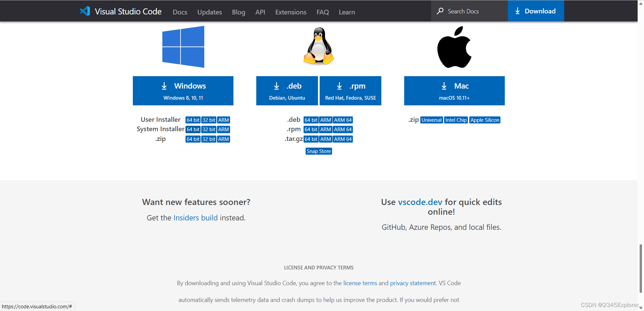Screen dimensions: 644x311
Task: Open the privacy statement link
Action: pos(413,283)
